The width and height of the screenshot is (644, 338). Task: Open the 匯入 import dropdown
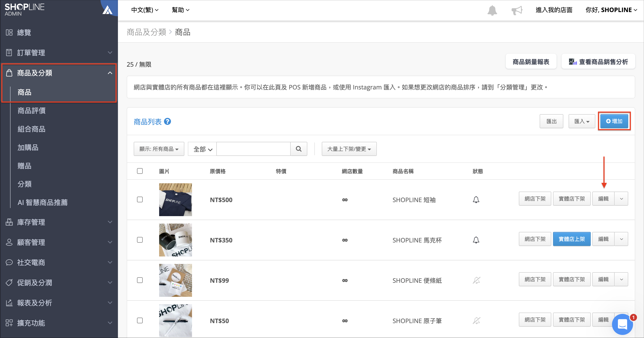coord(582,121)
